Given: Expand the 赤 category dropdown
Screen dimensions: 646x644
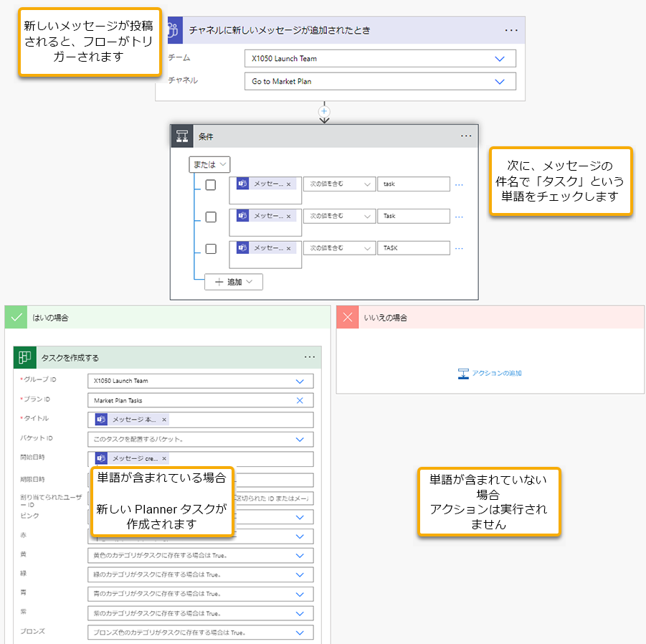Looking at the screenshot, I should click(x=300, y=536).
